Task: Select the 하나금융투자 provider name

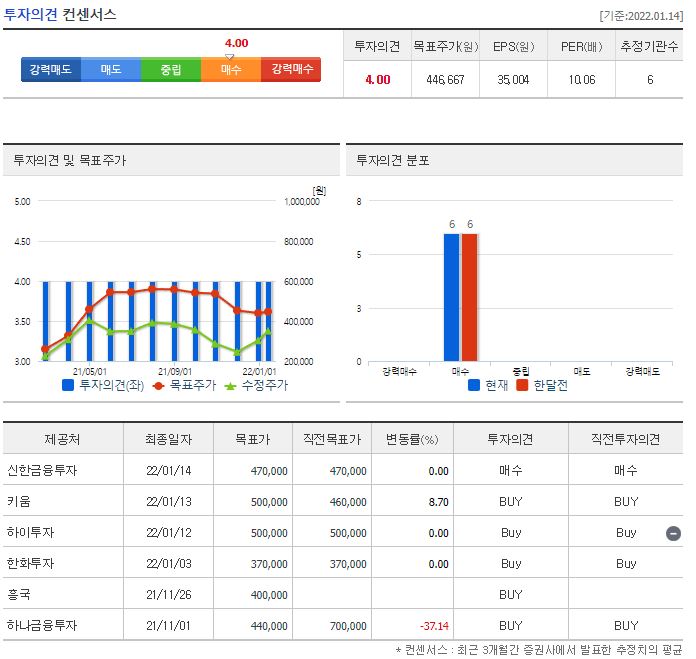Action: point(42,626)
